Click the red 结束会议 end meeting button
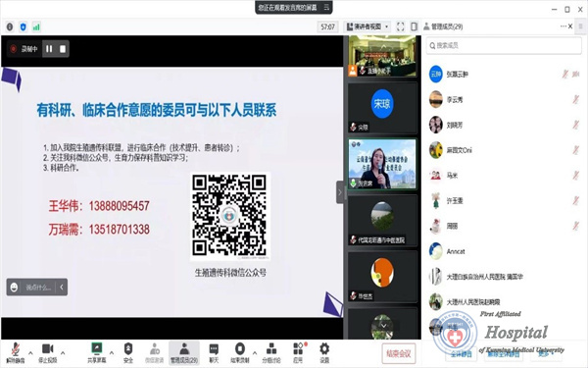The image size is (588, 368). [x=399, y=353]
